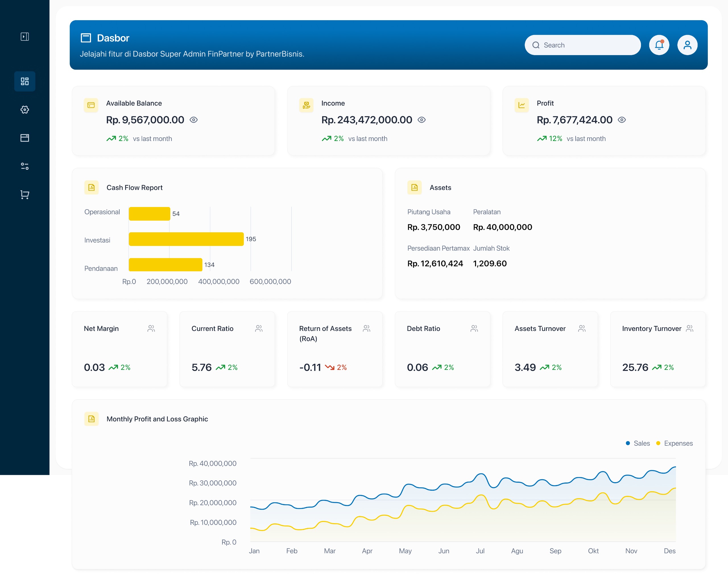
Task: Expand the sidebar with the panel toggle icon
Action: tap(24, 37)
